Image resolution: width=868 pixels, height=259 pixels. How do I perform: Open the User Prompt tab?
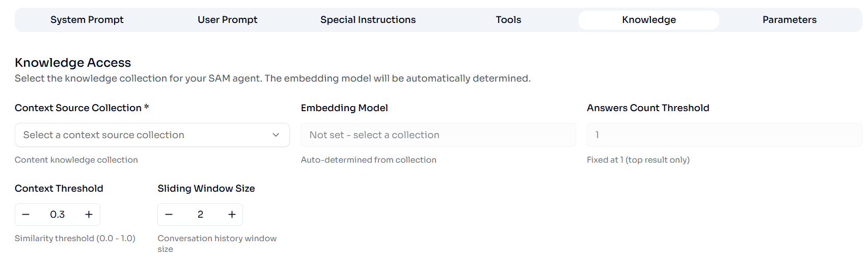227,20
